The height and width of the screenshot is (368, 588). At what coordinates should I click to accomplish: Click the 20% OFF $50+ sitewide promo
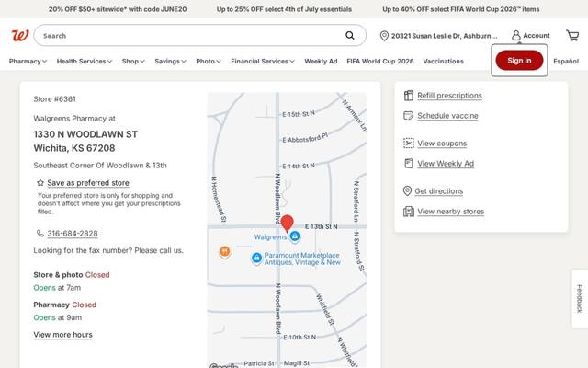click(118, 9)
